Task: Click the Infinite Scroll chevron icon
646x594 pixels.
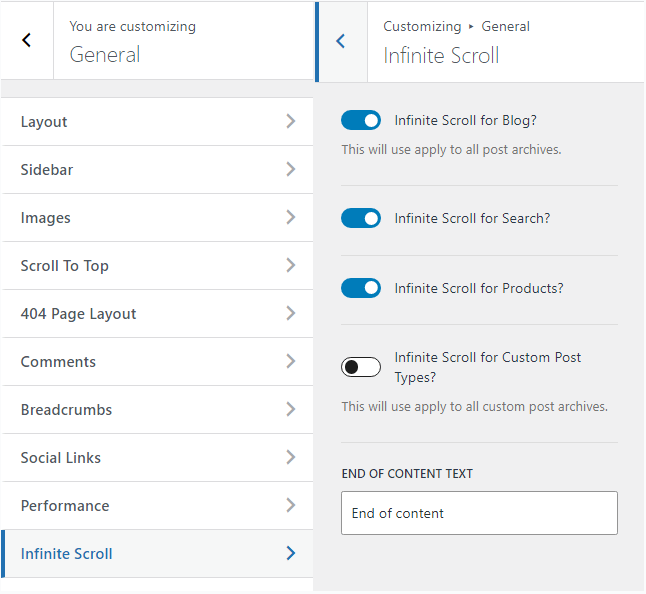Action: [290, 554]
